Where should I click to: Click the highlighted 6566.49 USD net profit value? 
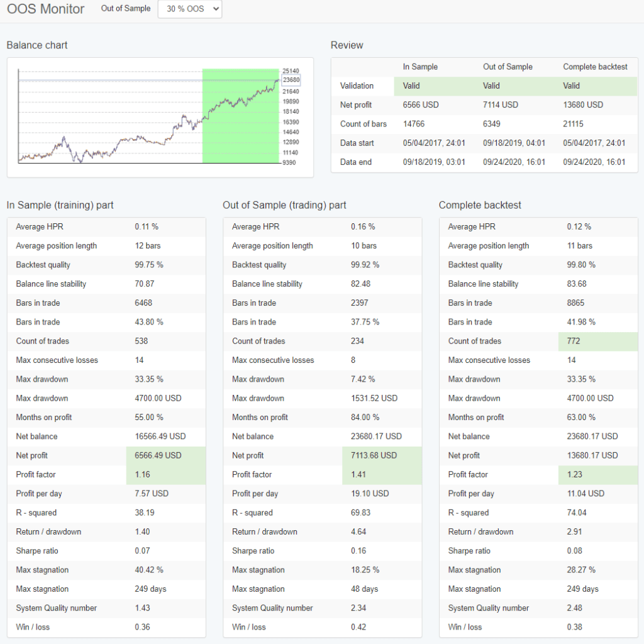coord(158,455)
